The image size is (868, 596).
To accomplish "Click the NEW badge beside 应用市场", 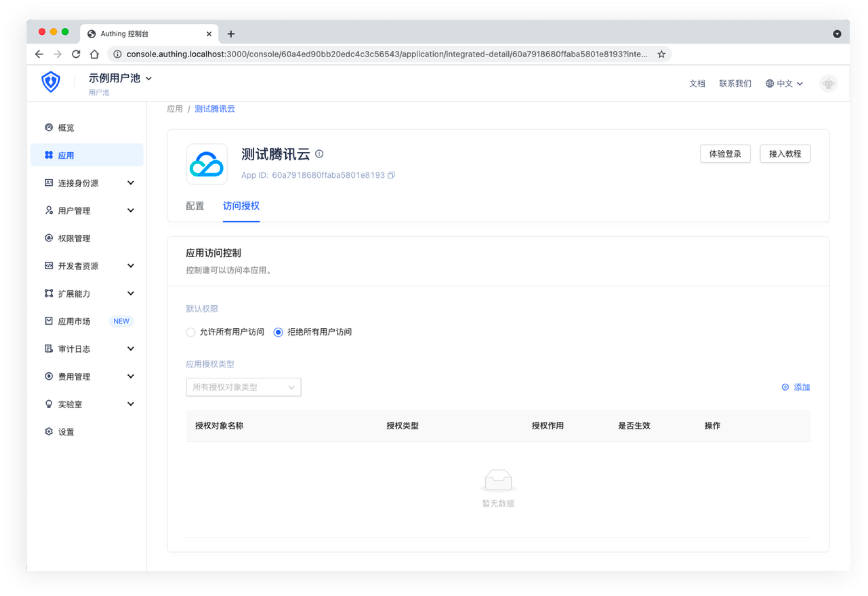I will [x=122, y=321].
